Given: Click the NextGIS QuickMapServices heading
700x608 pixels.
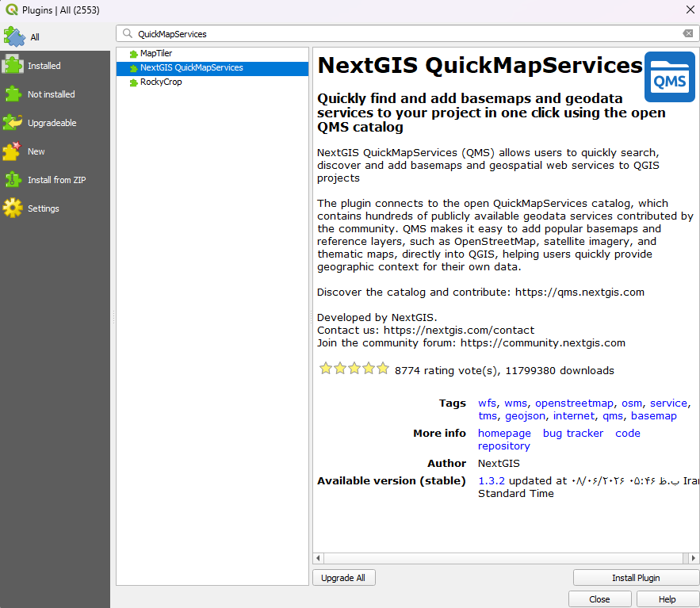Looking at the screenshot, I should click(x=480, y=65).
